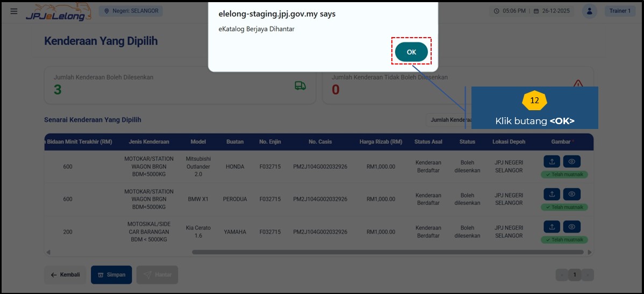Open the Trainer 1 user menu
The image size is (644, 294).
click(620, 11)
